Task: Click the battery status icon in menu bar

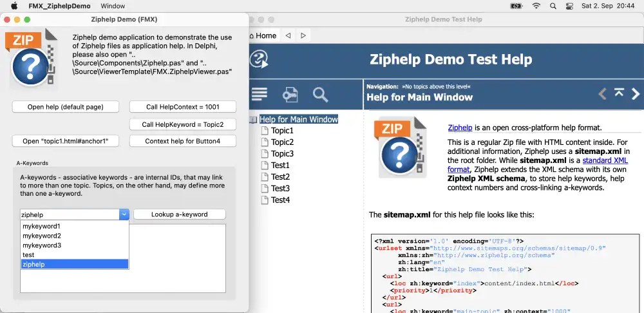Action: point(516,6)
